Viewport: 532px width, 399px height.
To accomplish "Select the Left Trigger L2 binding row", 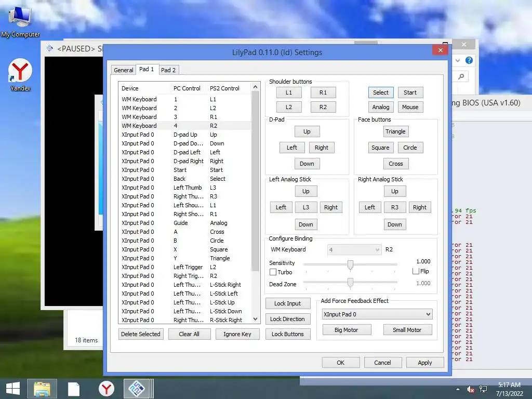I will [x=185, y=267].
